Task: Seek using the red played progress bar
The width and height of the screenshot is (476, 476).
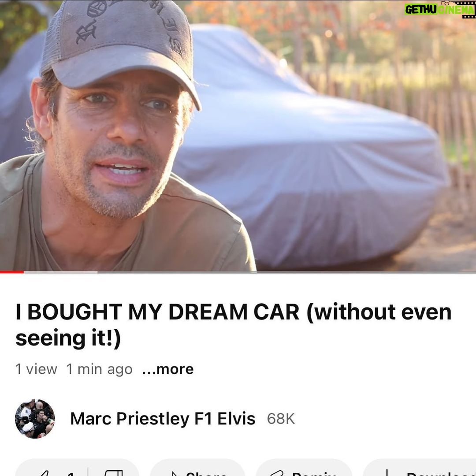Action: pyautogui.click(x=12, y=272)
